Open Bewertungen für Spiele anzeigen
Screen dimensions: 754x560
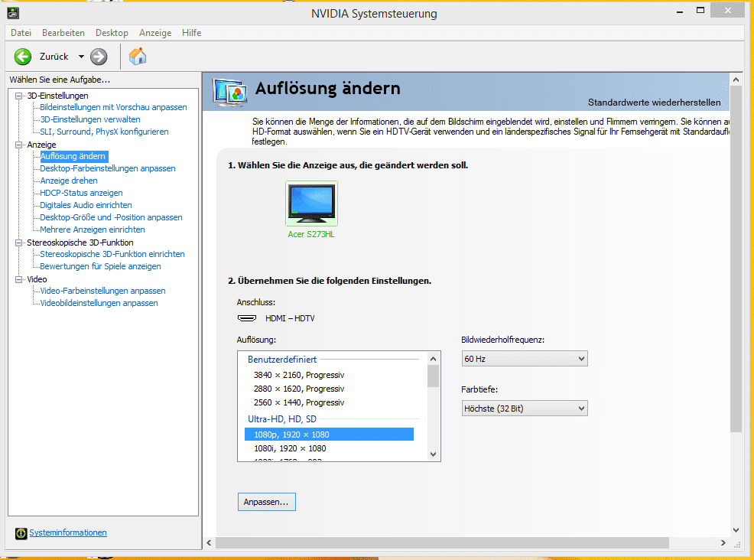pyautogui.click(x=100, y=266)
